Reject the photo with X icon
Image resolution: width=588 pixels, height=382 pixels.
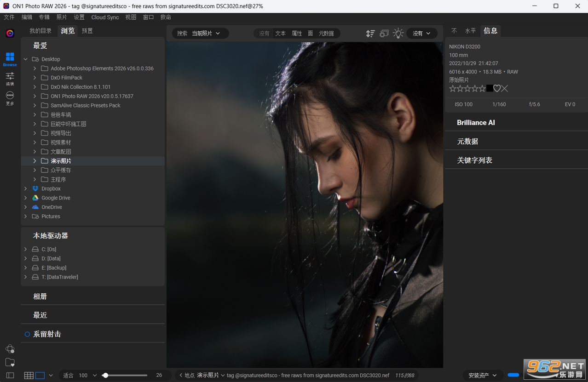[505, 89]
